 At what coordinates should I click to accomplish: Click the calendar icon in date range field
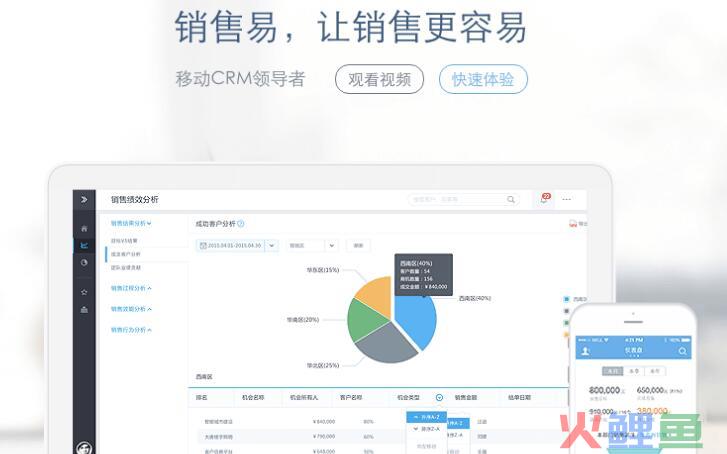(203, 245)
